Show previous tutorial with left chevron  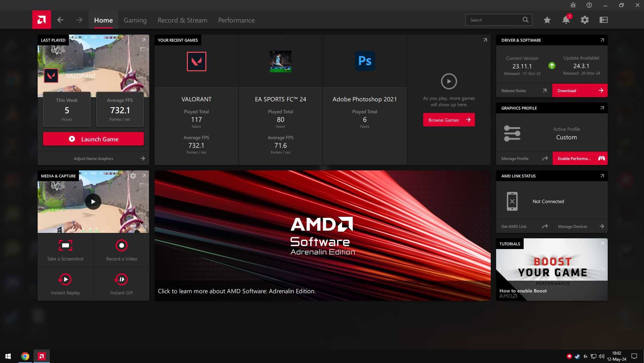pos(500,270)
